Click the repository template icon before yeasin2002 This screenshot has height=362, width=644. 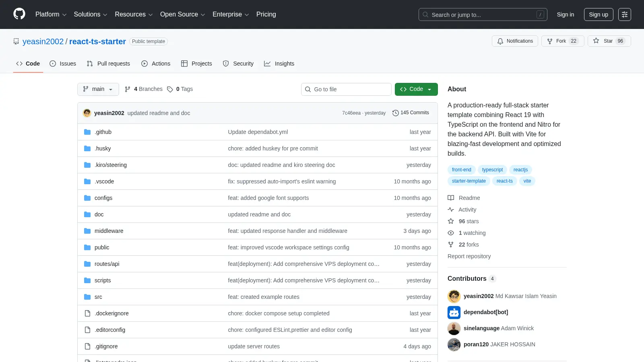point(16,41)
